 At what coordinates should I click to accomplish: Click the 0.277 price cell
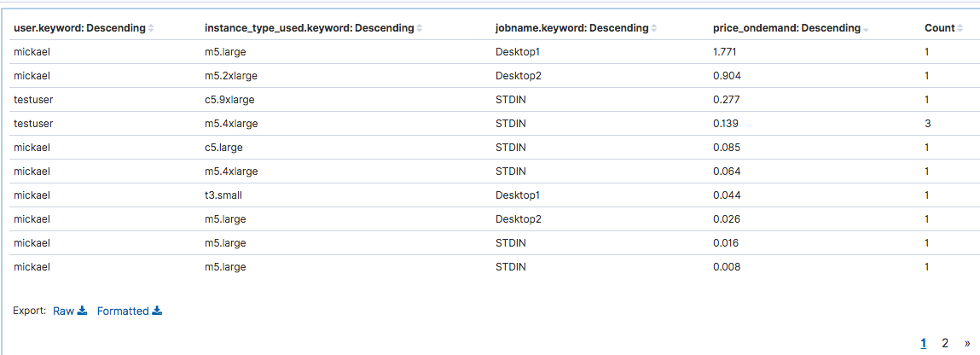pyautogui.click(x=724, y=100)
